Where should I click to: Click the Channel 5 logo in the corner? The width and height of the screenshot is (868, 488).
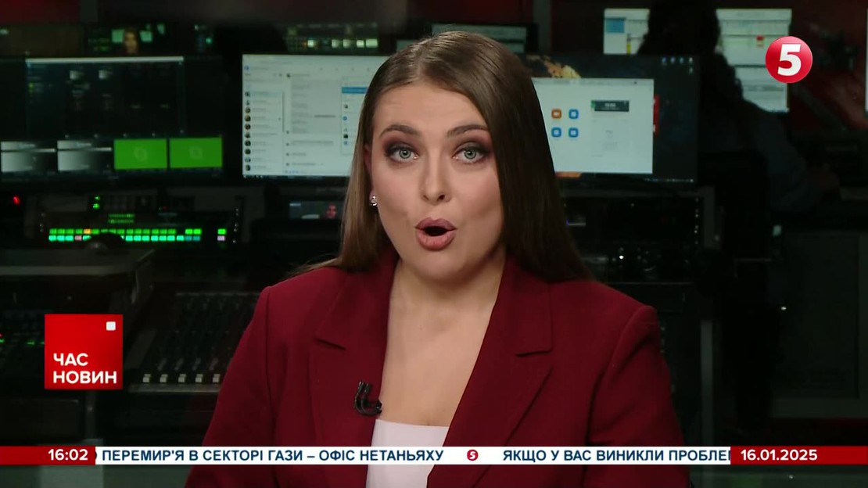[788, 59]
